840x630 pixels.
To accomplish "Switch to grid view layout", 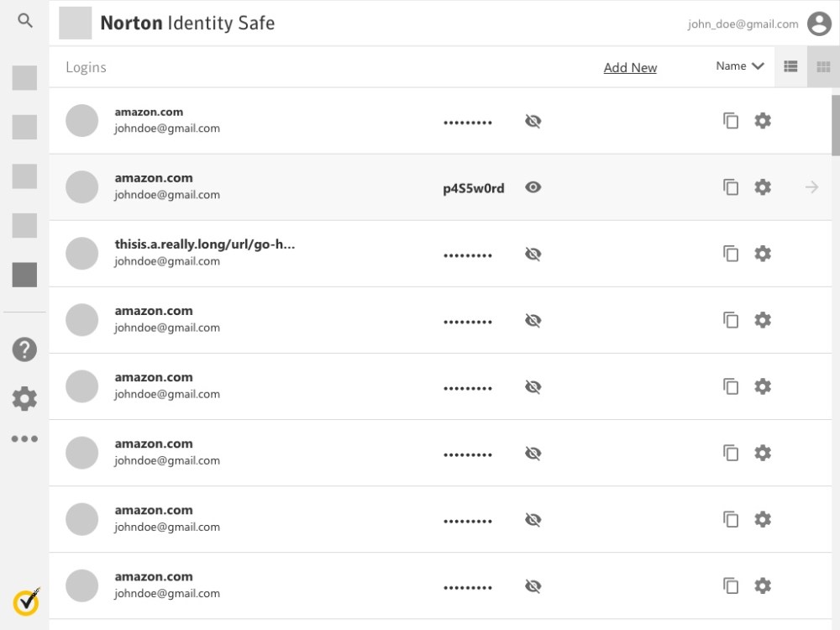I will (823, 66).
